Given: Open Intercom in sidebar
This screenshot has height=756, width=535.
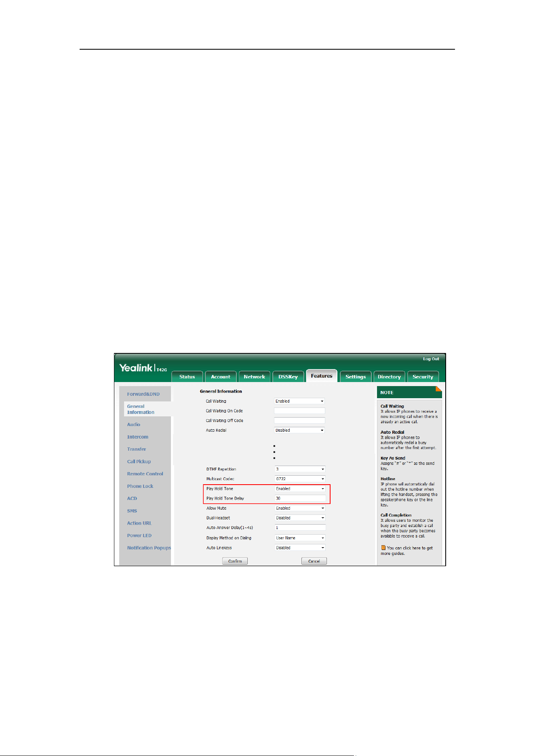Looking at the screenshot, I should pos(137,437).
